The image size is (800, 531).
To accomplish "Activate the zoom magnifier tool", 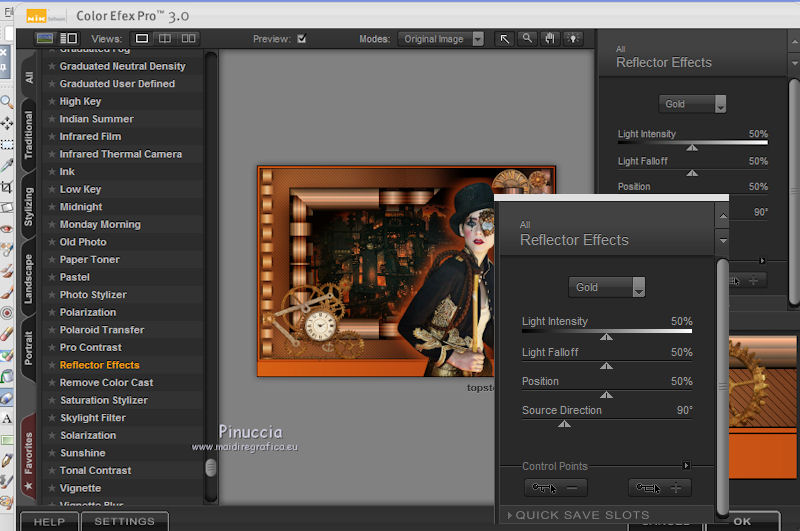I will 527,39.
